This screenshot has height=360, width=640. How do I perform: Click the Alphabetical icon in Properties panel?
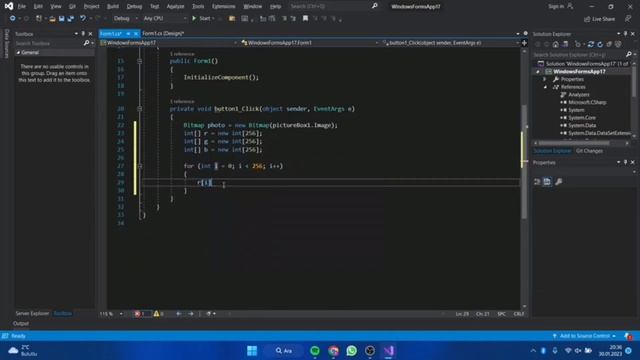[547, 182]
